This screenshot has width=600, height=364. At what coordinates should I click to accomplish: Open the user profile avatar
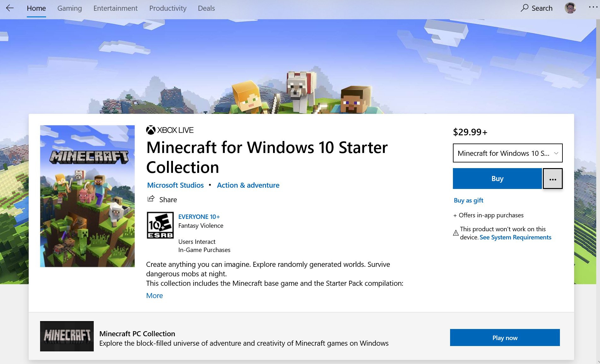pos(570,8)
